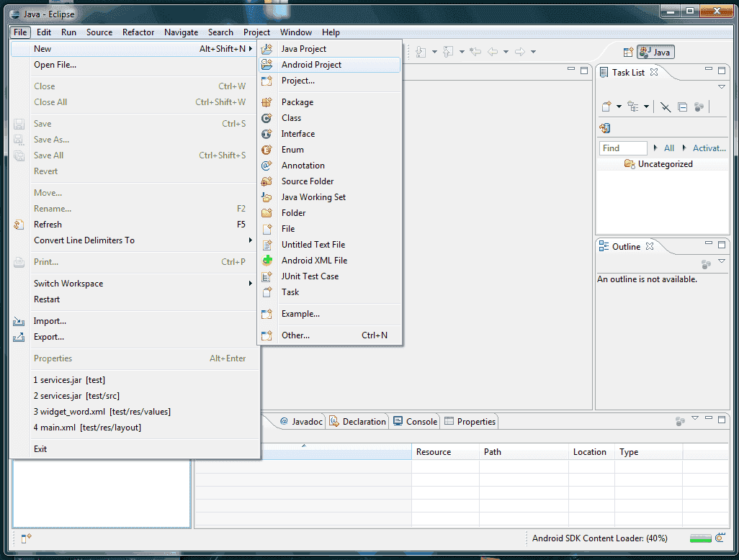
Task: Click the Uncategorized folder icon
Action: click(x=630, y=164)
